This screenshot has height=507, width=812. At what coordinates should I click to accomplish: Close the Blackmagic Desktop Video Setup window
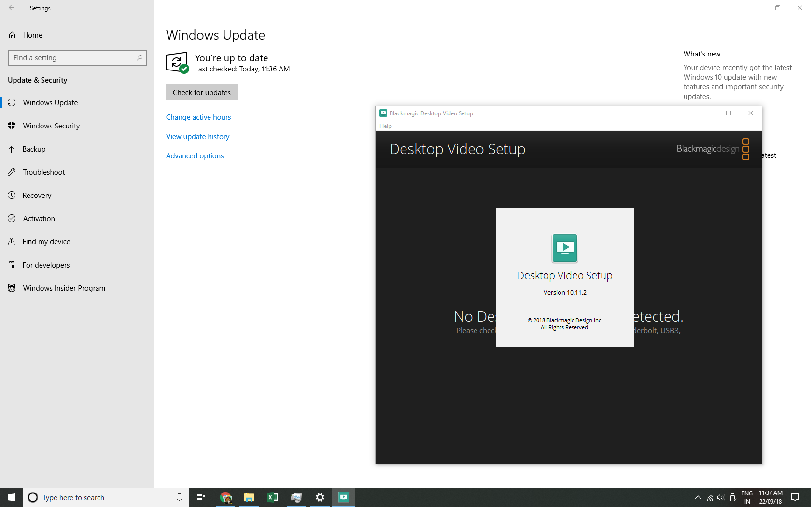(751, 113)
